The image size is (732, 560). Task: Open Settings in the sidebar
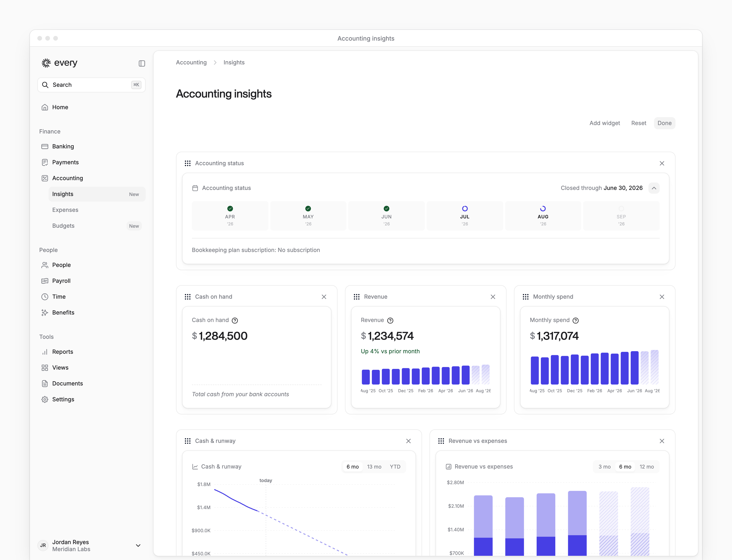pos(91,399)
